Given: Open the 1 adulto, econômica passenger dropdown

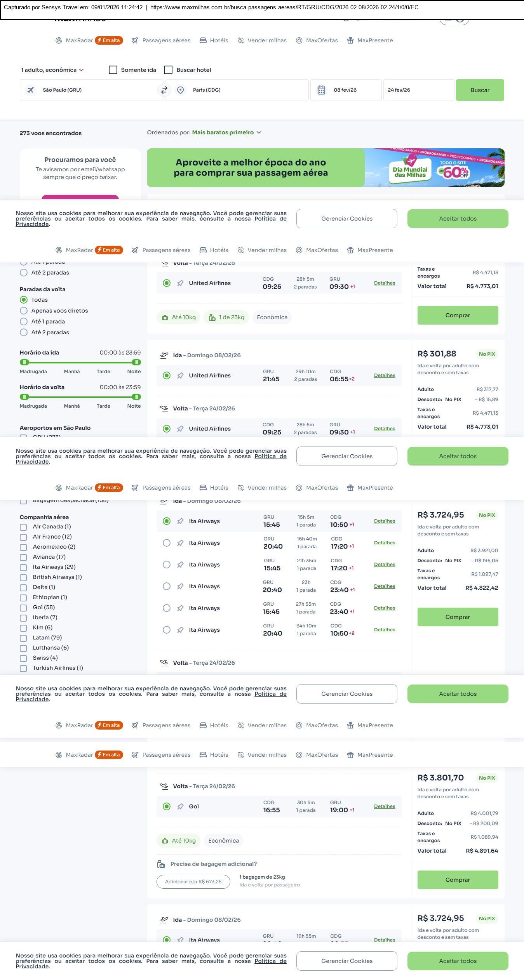Looking at the screenshot, I should (x=52, y=70).
